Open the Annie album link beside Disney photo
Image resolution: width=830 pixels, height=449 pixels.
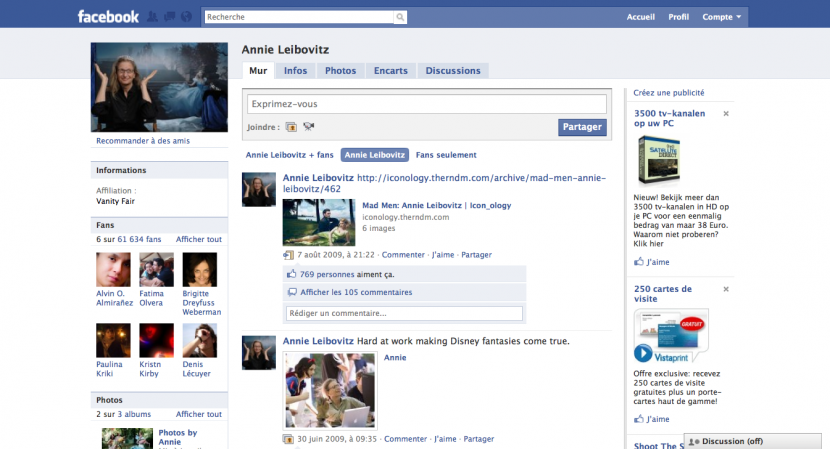395,357
